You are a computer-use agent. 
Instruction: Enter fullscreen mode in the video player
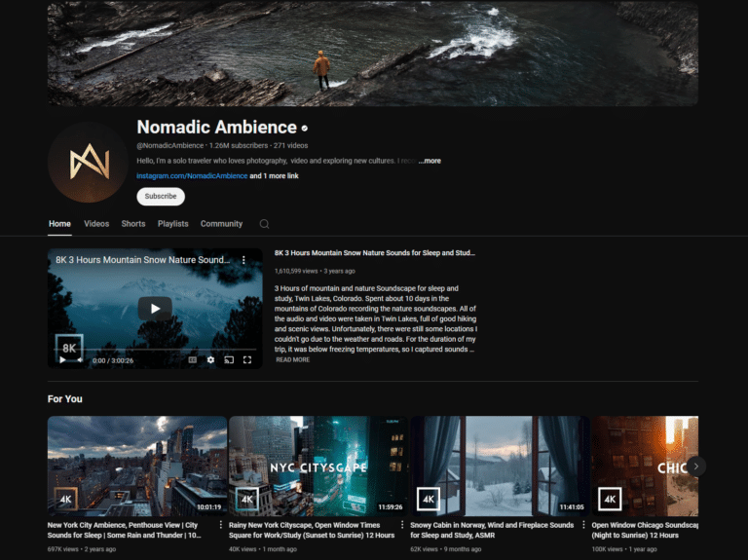(247, 359)
